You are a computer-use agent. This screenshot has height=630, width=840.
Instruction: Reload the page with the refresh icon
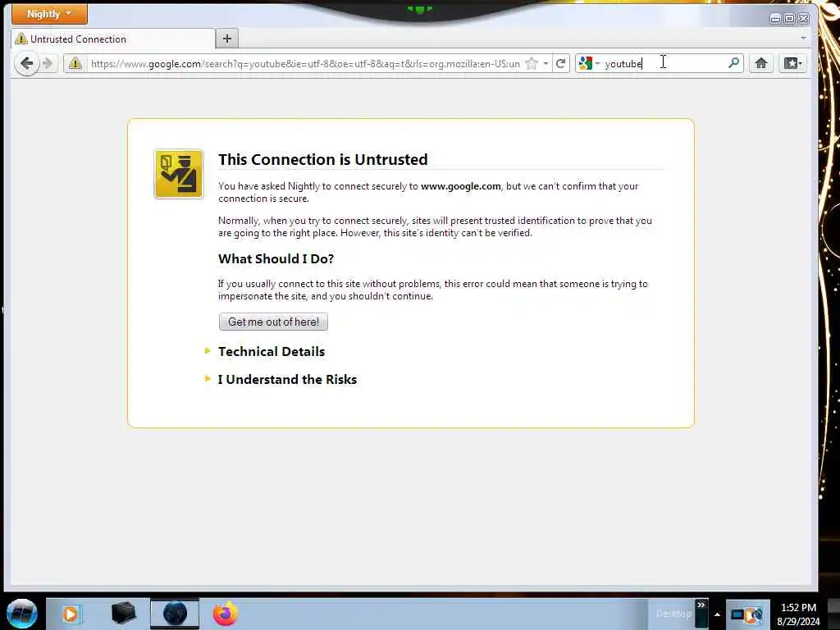[x=561, y=64]
